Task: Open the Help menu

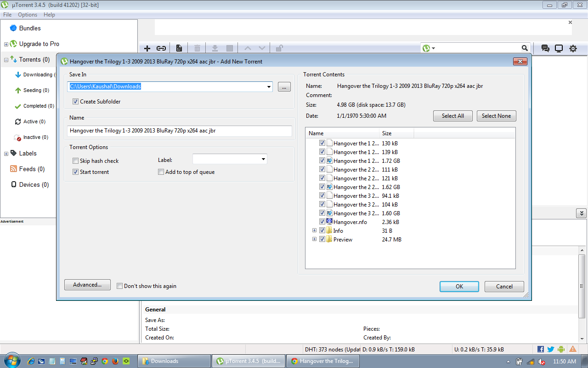Action: click(x=49, y=15)
